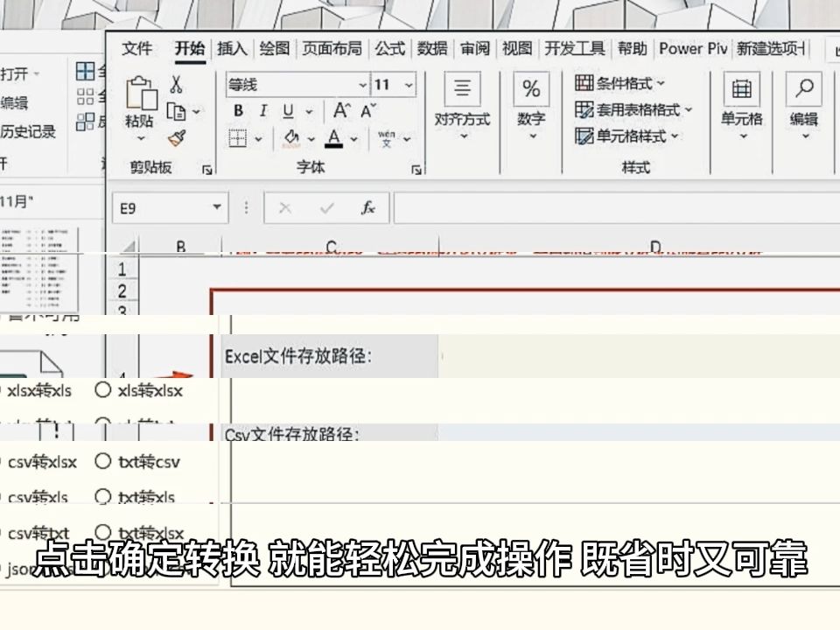The height and width of the screenshot is (630, 840).
Task: Open 套用表格格式 table styles
Action: coord(623,109)
